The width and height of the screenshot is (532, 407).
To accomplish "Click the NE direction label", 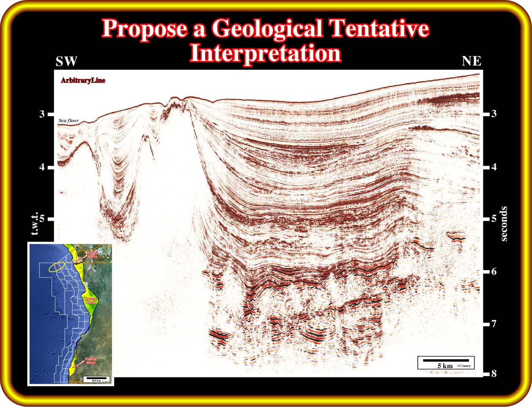I will (x=472, y=62).
